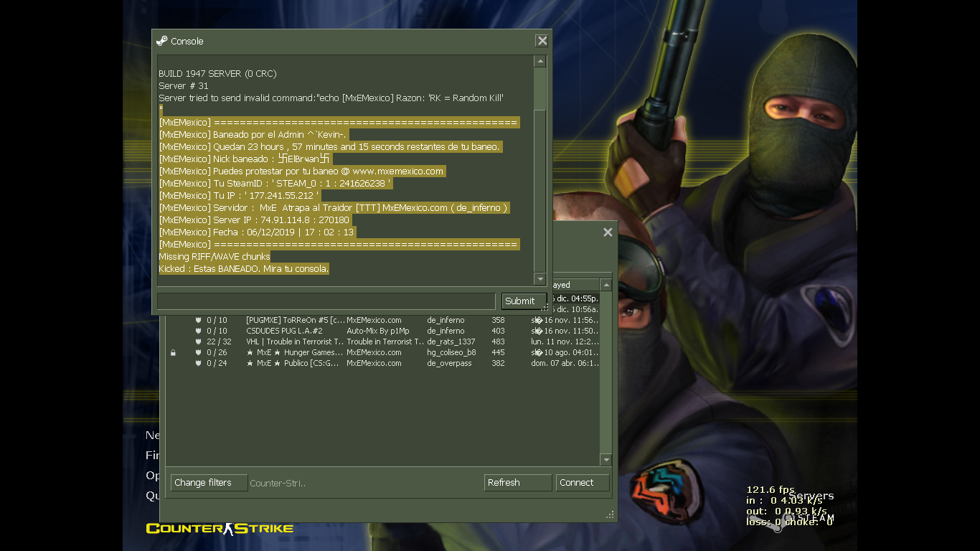This screenshot has width=980, height=551.
Task: Click the Quedan 23 hours ban time line
Action: coord(329,146)
